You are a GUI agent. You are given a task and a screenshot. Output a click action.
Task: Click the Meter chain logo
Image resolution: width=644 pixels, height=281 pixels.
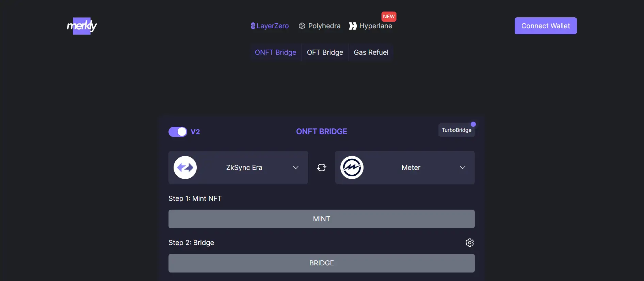pos(352,168)
